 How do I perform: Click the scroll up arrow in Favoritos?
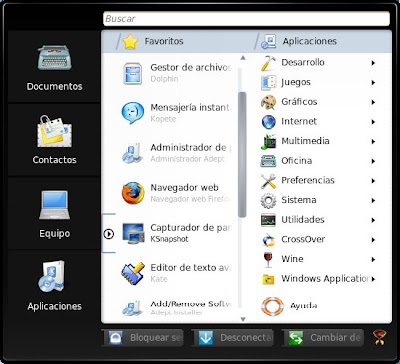click(x=243, y=58)
